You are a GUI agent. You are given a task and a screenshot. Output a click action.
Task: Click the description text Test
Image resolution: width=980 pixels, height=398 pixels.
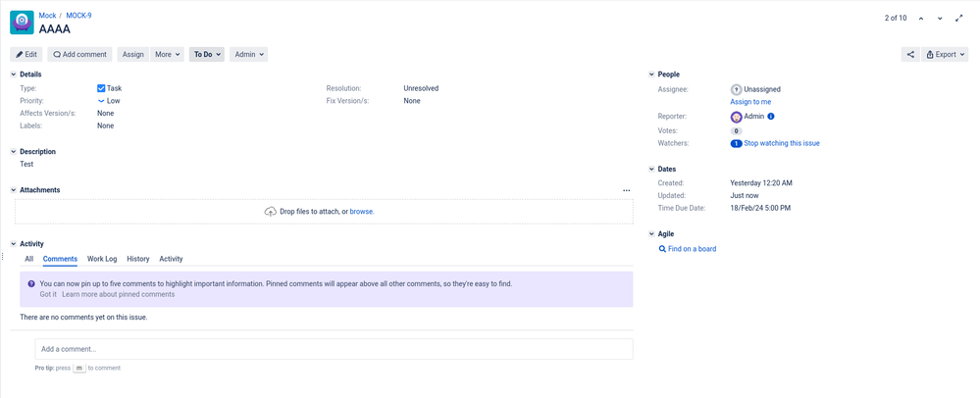tap(26, 165)
